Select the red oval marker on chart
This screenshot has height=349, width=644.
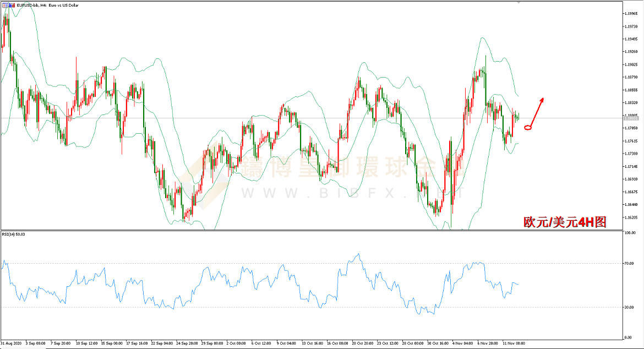528,128
